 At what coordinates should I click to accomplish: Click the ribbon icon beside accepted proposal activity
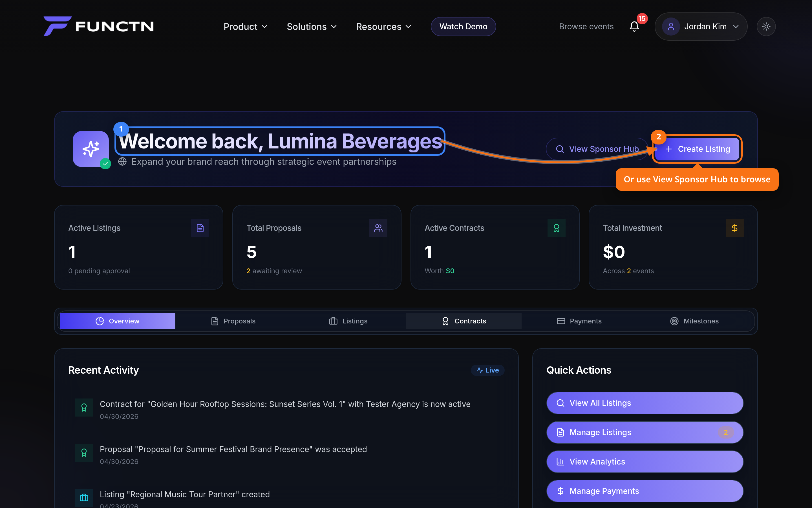click(84, 453)
